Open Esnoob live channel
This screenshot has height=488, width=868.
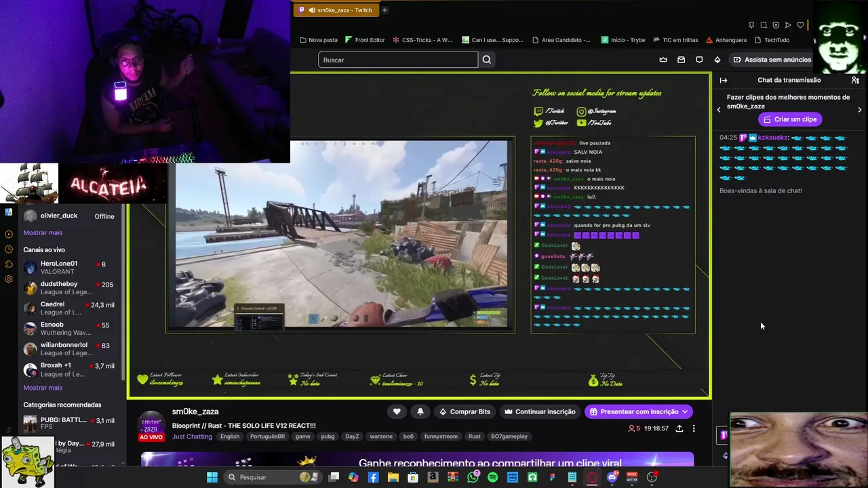[x=71, y=328]
